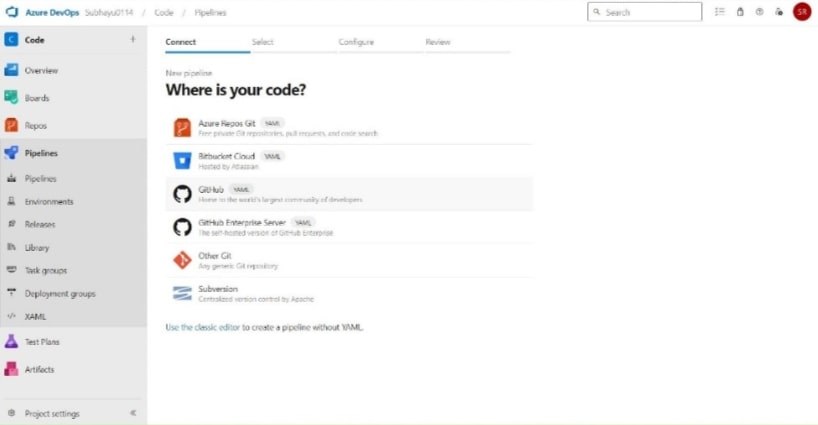Click the Artifacts label
This screenshot has width=818, height=425.
click(x=40, y=369)
